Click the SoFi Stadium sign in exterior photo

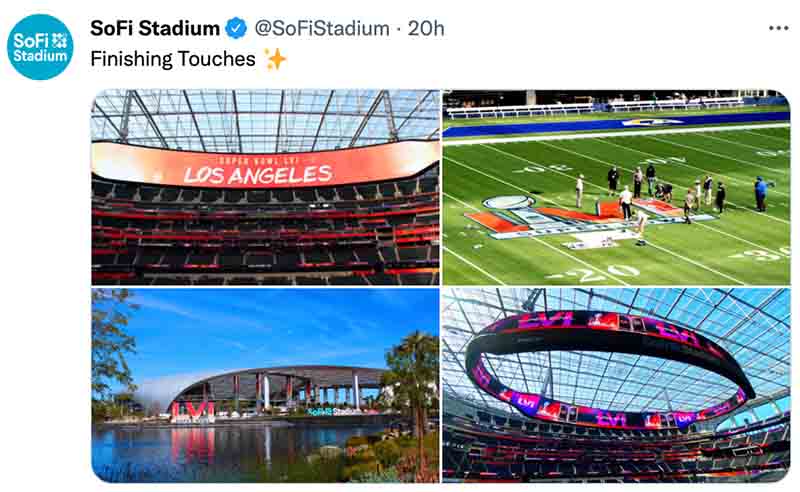point(334,411)
